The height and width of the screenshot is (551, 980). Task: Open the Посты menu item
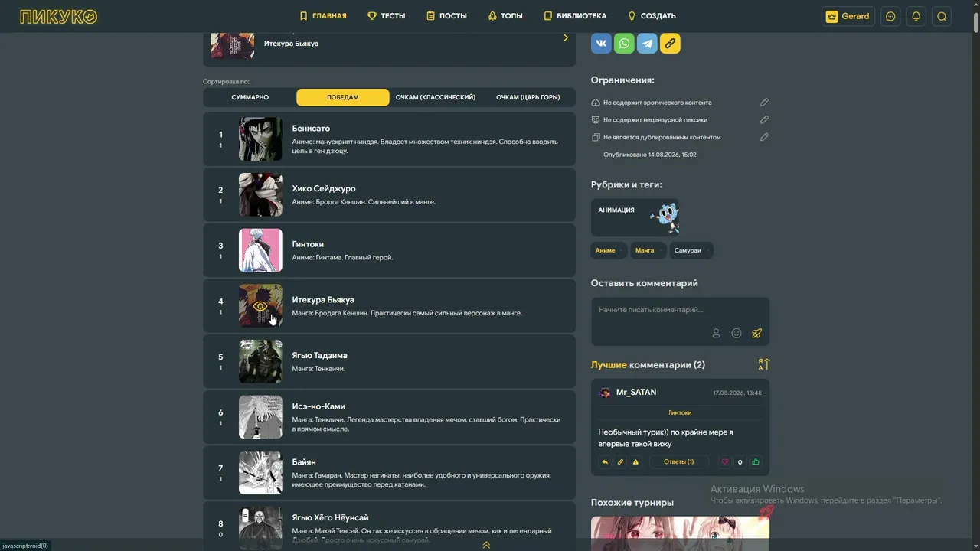tap(446, 16)
